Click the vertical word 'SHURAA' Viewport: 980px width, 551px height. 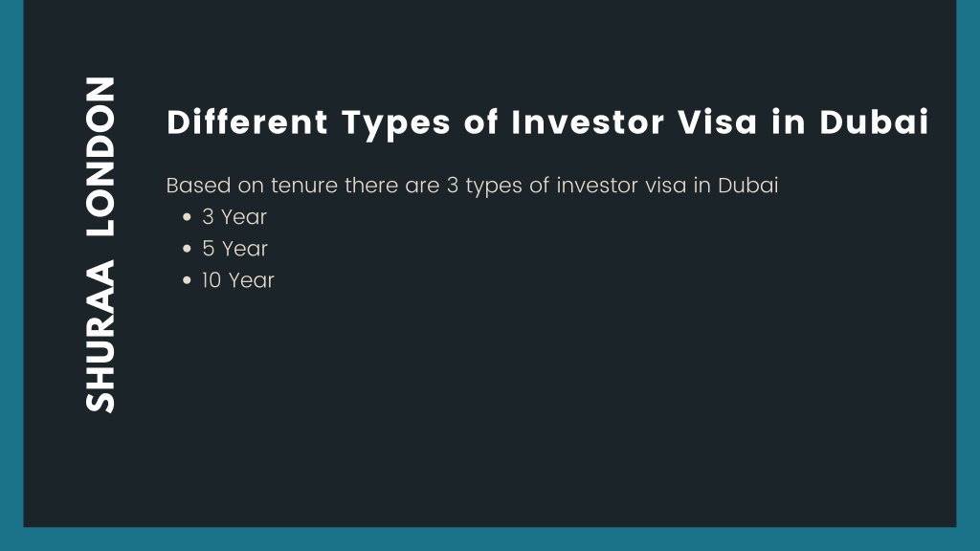[x=100, y=336]
